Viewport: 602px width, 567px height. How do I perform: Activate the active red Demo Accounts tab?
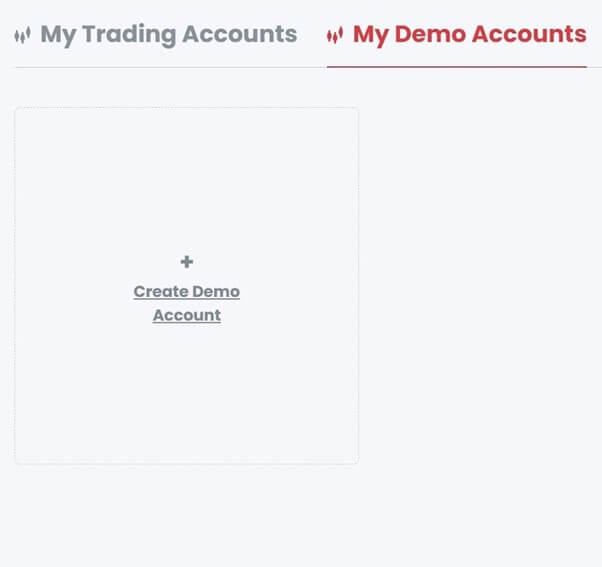click(470, 35)
